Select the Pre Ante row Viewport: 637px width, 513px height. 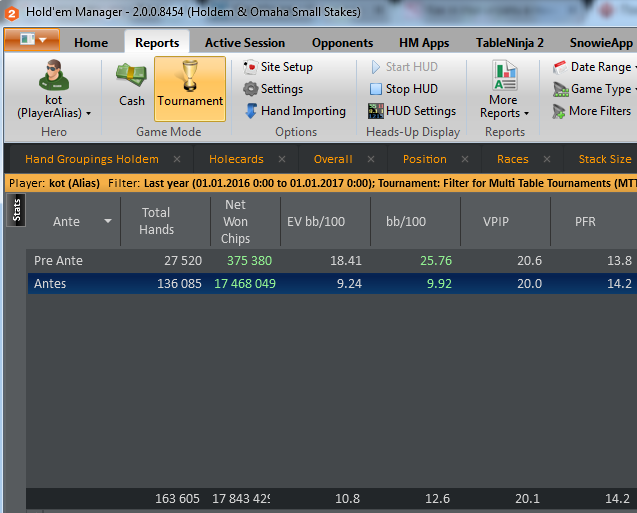pos(332,261)
